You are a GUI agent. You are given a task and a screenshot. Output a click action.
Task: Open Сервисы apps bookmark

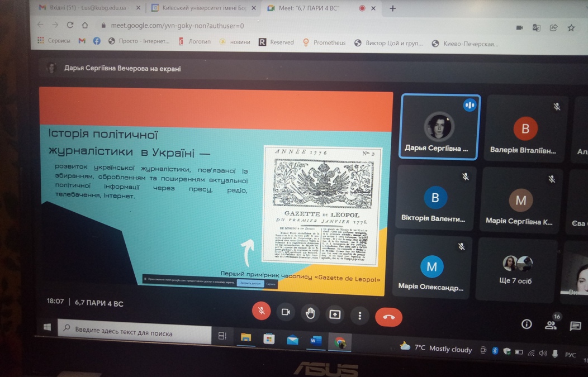[54, 40]
